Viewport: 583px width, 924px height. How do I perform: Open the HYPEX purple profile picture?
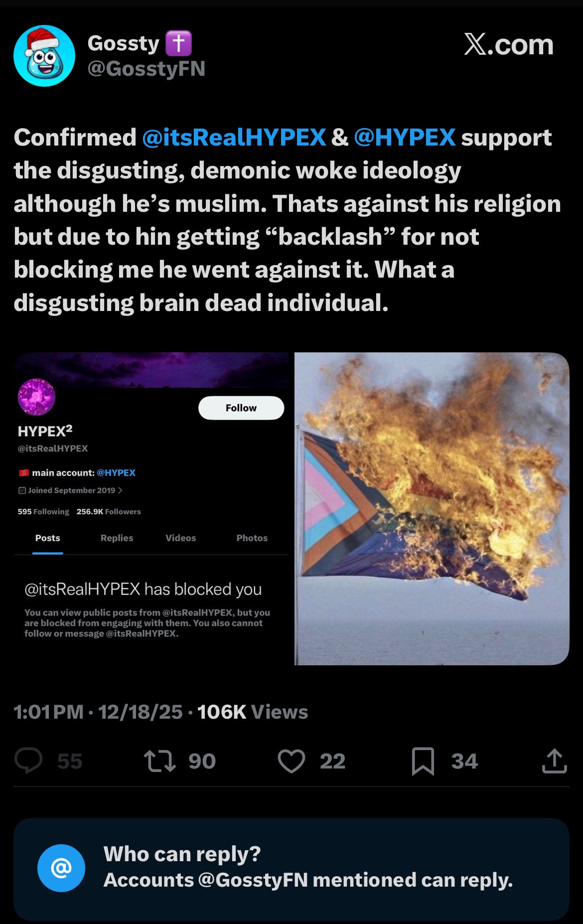36,397
